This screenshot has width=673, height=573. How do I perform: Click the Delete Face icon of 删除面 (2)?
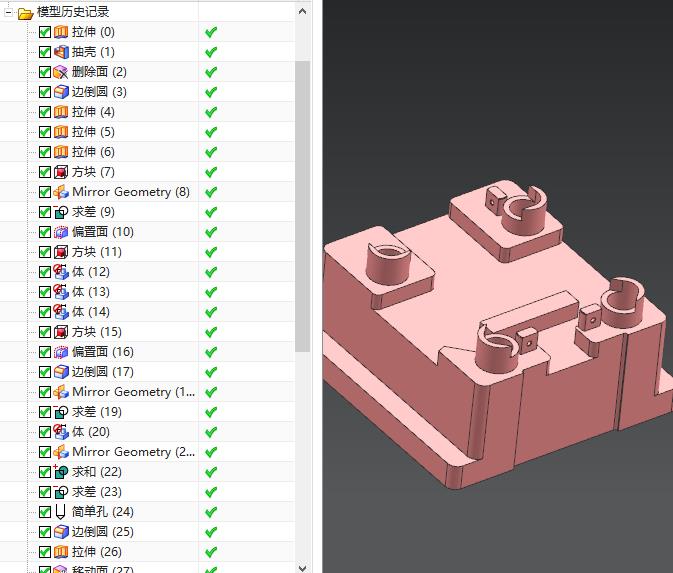tap(61, 72)
